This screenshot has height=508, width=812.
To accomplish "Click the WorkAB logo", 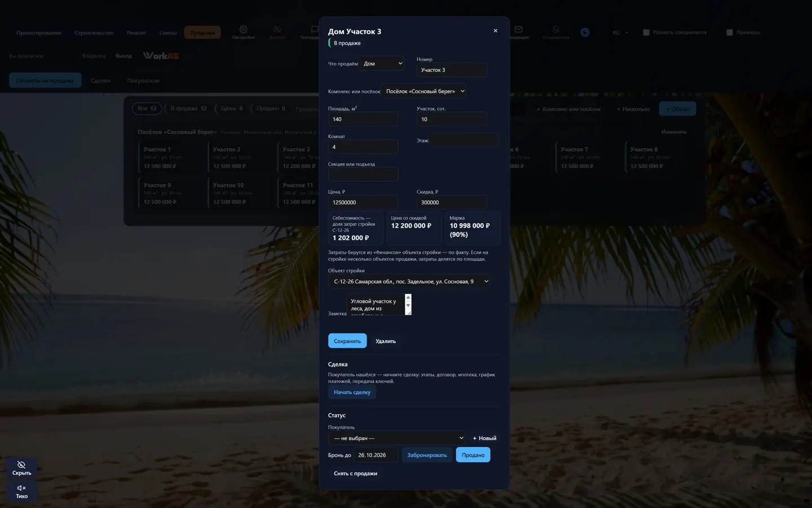I will tap(161, 55).
